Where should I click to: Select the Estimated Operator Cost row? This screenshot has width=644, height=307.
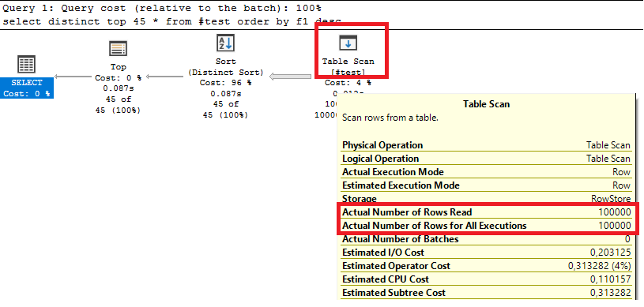point(486,266)
